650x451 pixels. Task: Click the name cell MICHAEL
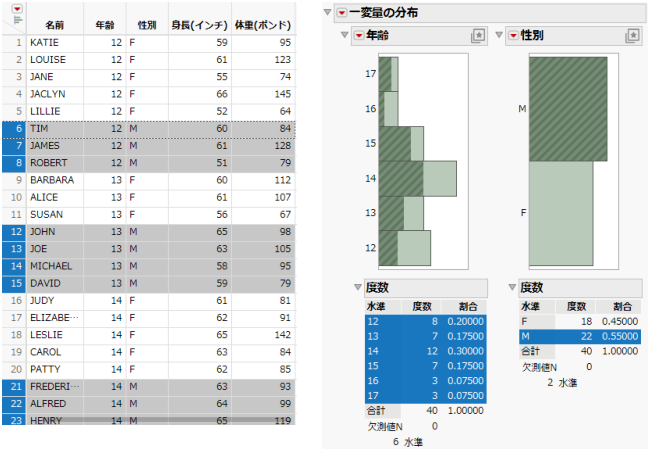coord(55,266)
